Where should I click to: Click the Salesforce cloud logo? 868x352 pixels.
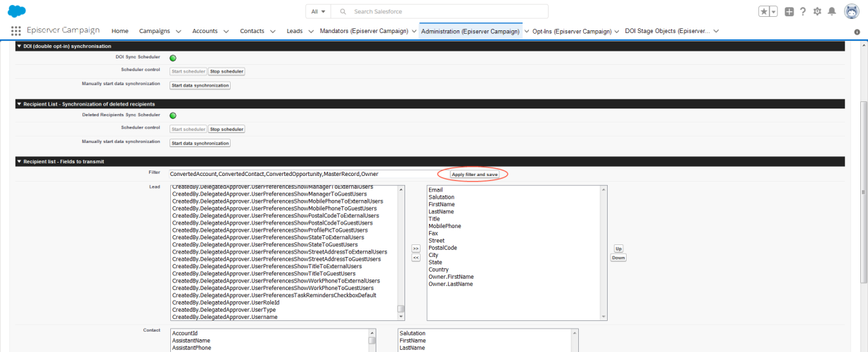[17, 11]
